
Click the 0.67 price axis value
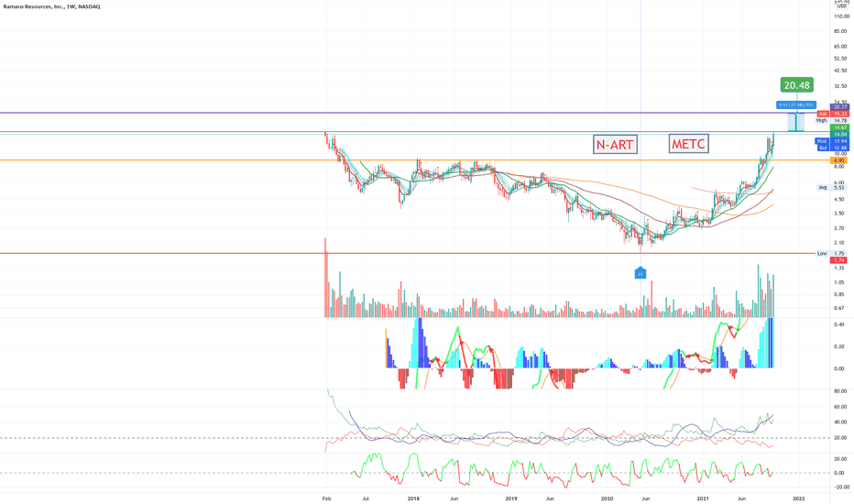pos(839,309)
